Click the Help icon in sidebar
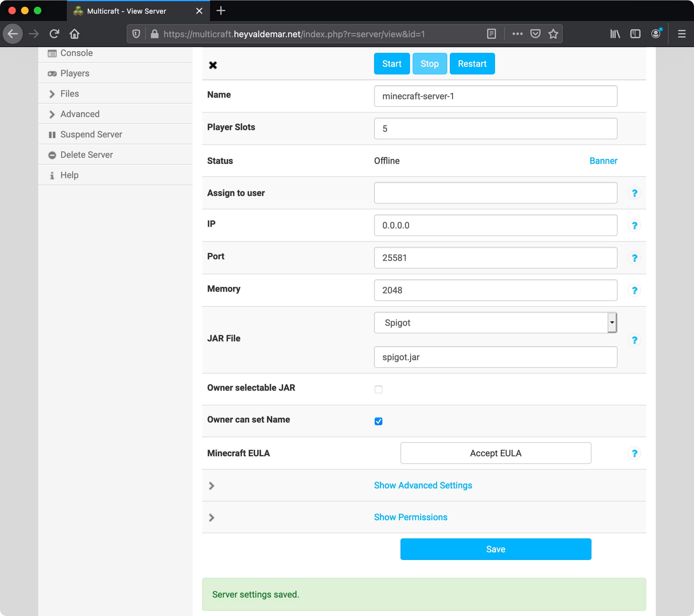 (x=51, y=175)
